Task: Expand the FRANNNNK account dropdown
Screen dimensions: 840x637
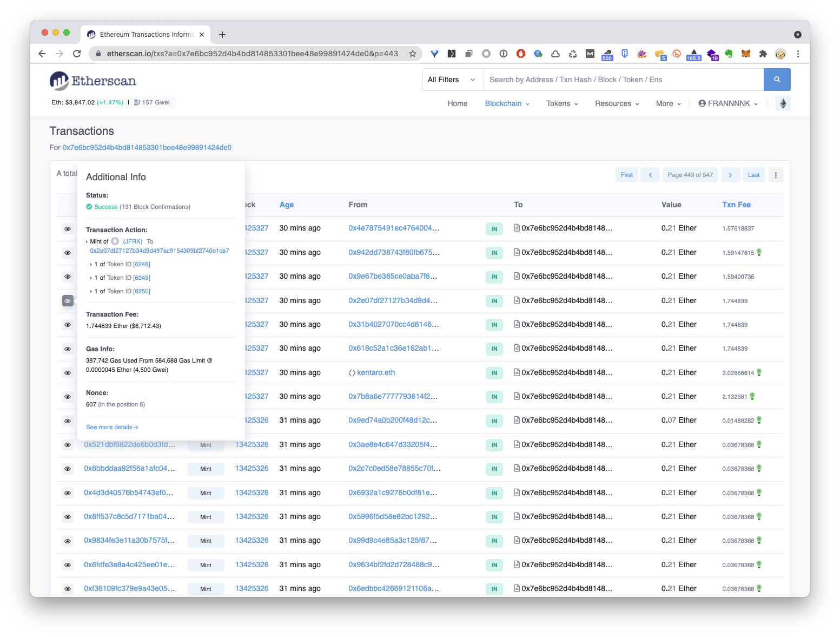Action: tap(728, 103)
